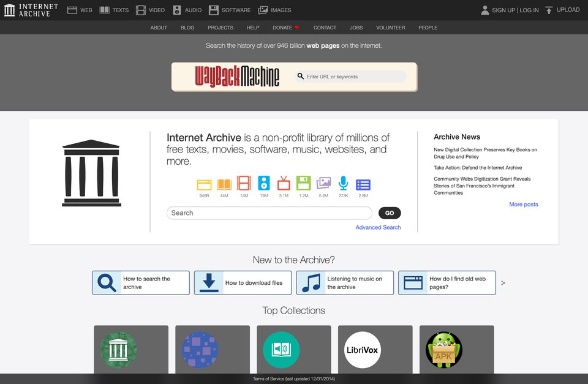The height and width of the screenshot is (384, 588).
Task: Open the More posts link
Action: point(524,205)
